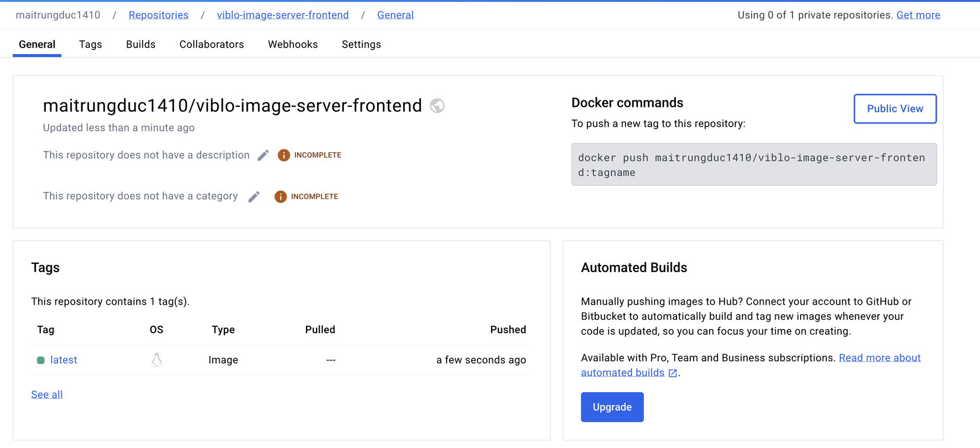The width and height of the screenshot is (980, 448).
Task: Click the pencil icon to edit category
Action: coord(254,197)
